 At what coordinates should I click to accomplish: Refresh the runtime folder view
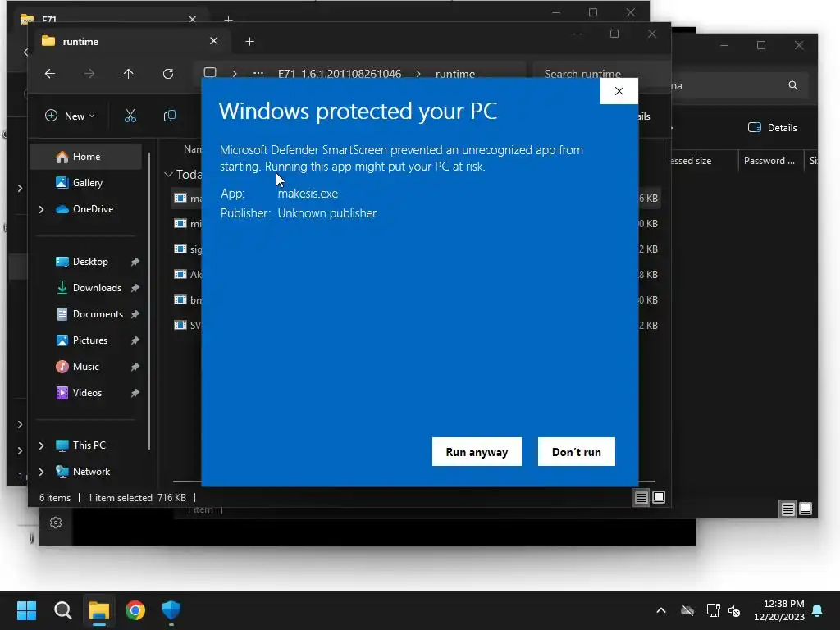(x=167, y=73)
